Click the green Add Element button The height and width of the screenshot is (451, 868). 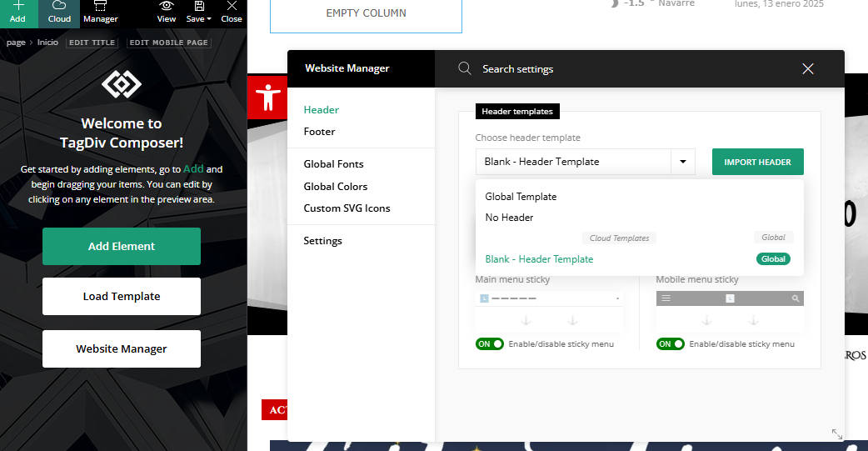pyautogui.click(x=122, y=246)
